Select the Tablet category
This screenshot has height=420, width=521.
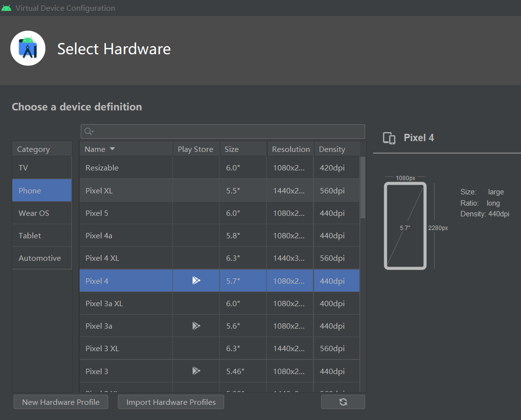[42, 235]
